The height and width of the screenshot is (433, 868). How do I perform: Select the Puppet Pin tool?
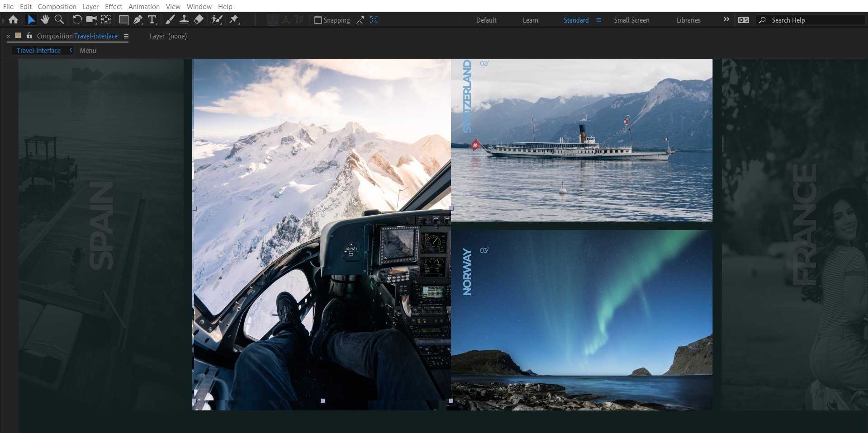234,19
